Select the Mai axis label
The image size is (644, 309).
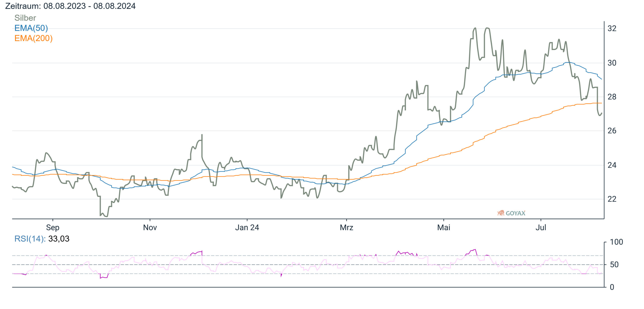click(444, 227)
